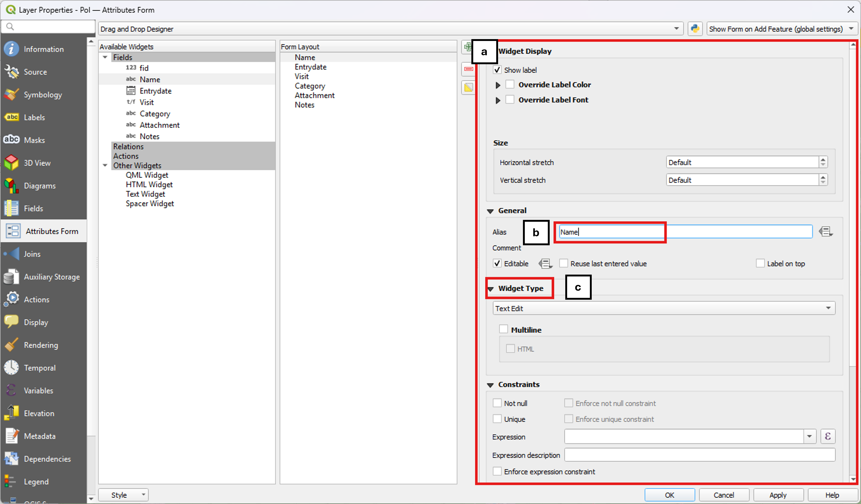Open the Text Edit widget type dropdown
The height and width of the screenshot is (504, 861).
[663, 308]
